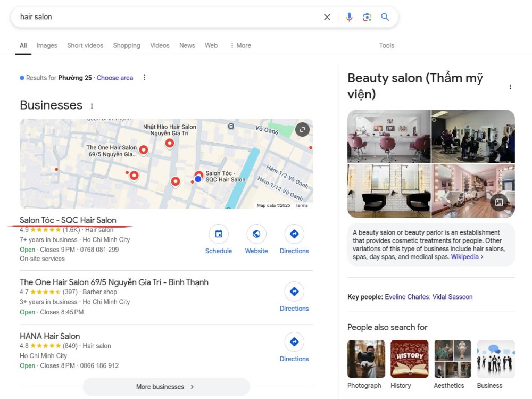This screenshot has width=532, height=399.
Task: Click the Directions icon for SQC Hair Salon
Action: [x=294, y=234]
